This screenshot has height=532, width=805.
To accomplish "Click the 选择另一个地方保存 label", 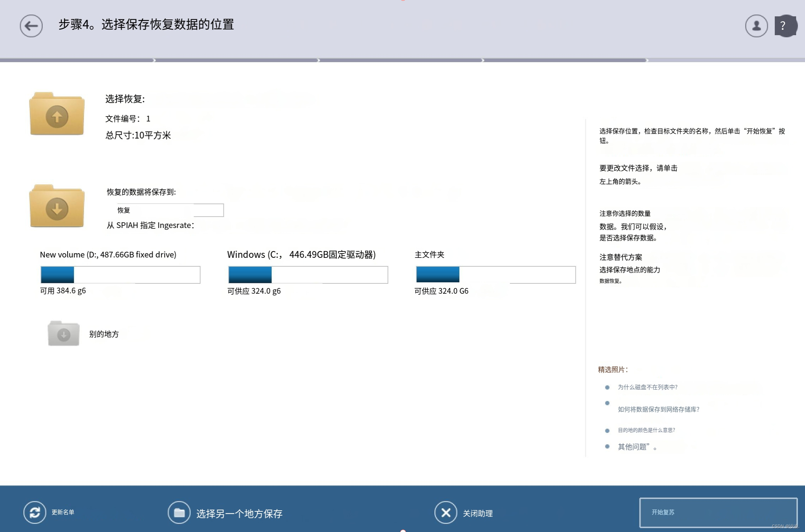I will tap(239, 514).
